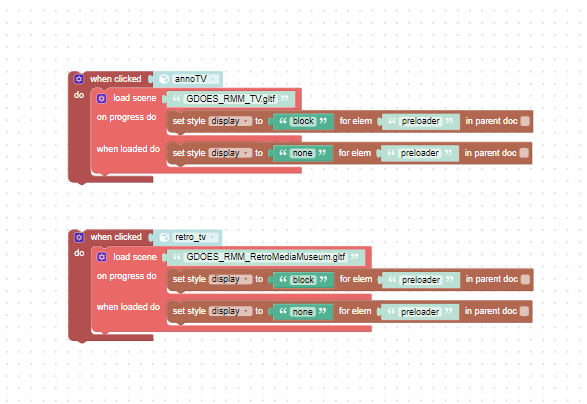The width and height of the screenshot is (587, 404).
Task: Edit GDOES_RMM_RetroMediaMuseum.gltf text field
Action: pyautogui.click(x=266, y=257)
